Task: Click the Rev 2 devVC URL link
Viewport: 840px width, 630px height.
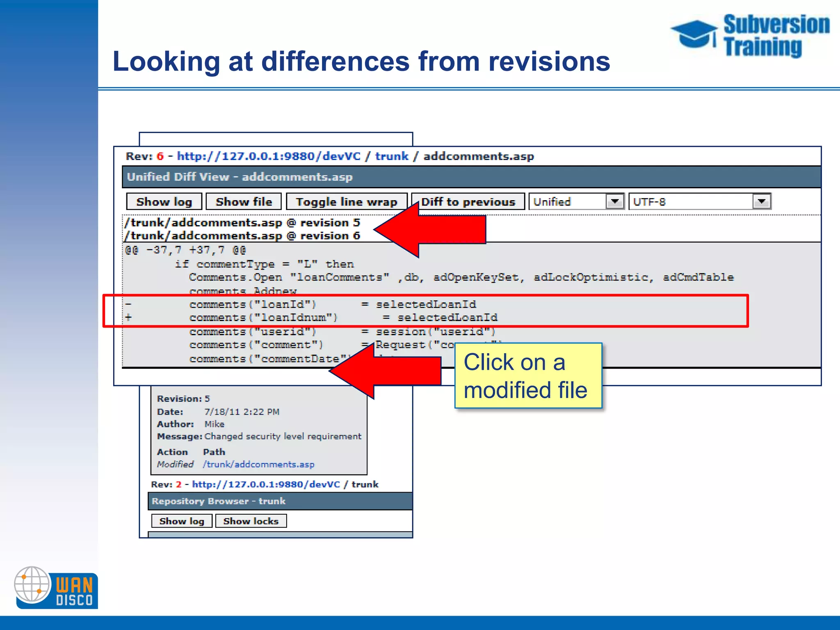Action: 266,484
